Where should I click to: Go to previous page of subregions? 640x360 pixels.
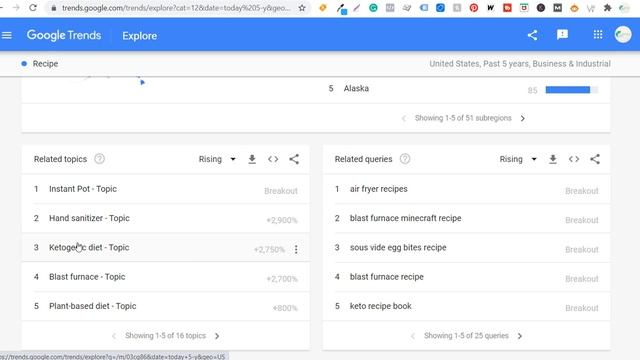tap(404, 118)
